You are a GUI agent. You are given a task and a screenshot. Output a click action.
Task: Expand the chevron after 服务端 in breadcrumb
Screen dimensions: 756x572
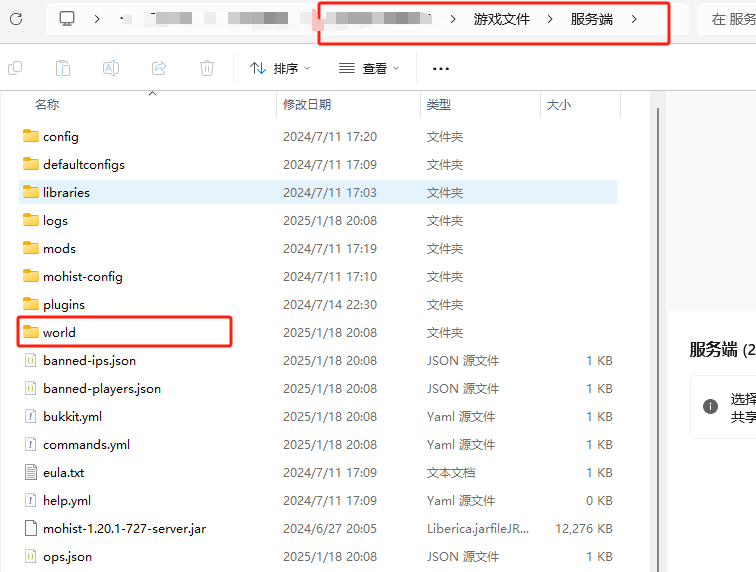634,19
